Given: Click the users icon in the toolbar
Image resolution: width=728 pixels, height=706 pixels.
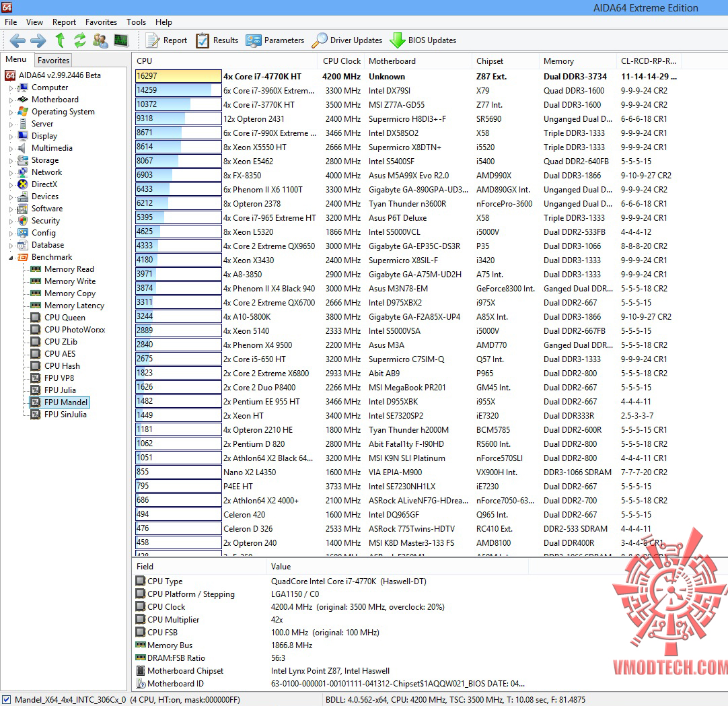Looking at the screenshot, I should (100, 40).
